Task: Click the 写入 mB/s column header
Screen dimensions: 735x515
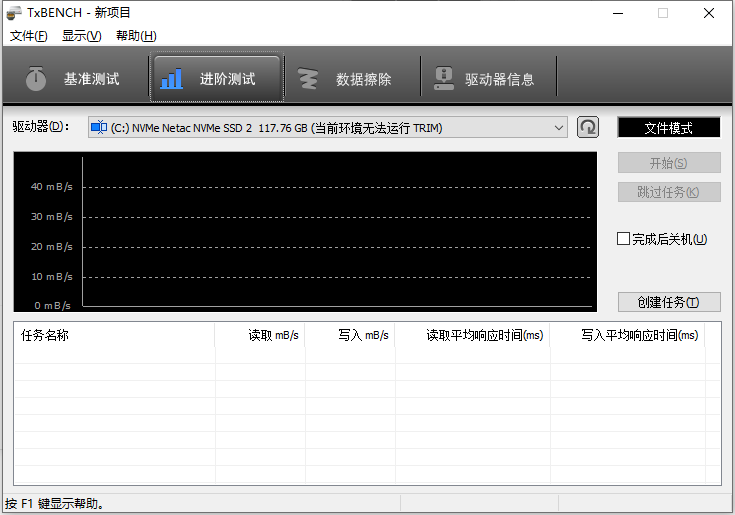Action: coord(350,336)
